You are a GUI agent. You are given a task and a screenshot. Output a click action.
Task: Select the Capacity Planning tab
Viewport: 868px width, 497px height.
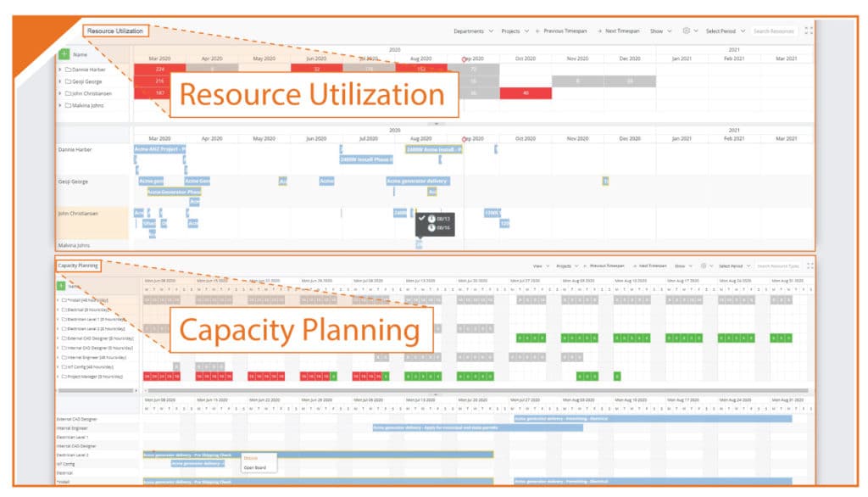(x=78, y=266)
